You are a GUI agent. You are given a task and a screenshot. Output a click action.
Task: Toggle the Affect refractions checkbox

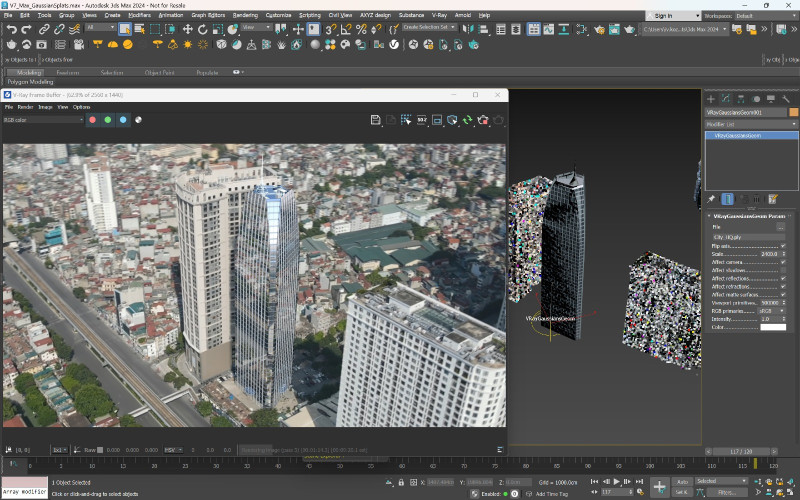(783, 287)
